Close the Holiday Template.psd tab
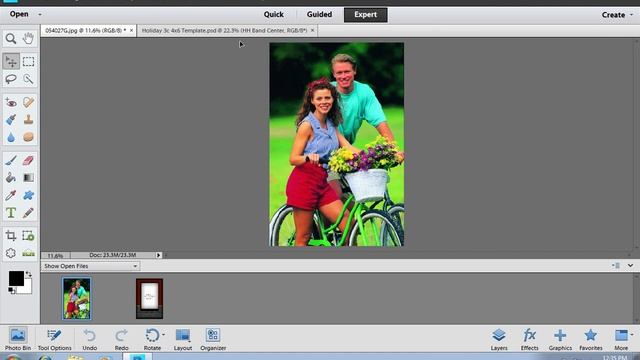Viewport: 640px width, 360px height. [x=313, y=31]
